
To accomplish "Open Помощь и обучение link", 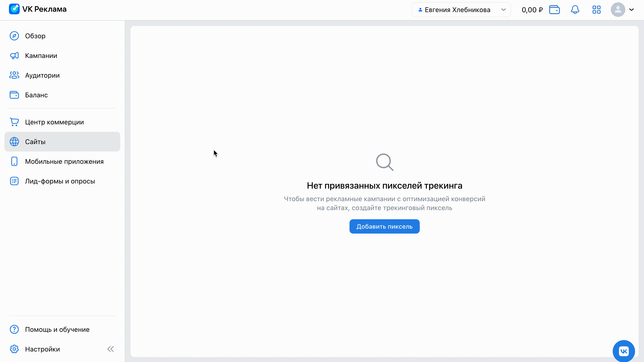I will 57,330.
